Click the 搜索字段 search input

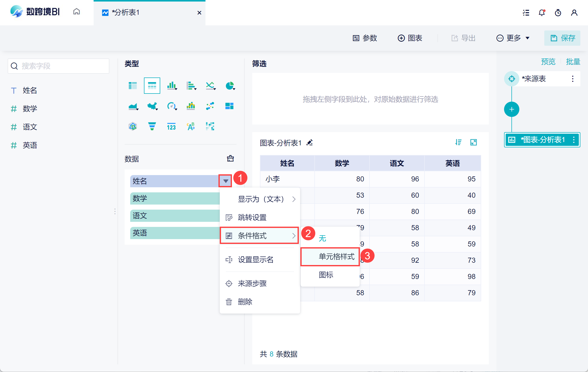click(x=58, y=66)
